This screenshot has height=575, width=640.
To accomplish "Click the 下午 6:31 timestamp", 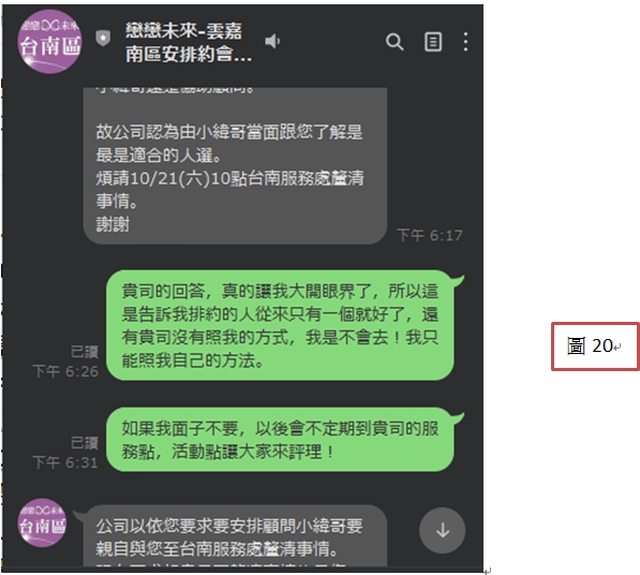I will tap(65, 463).
